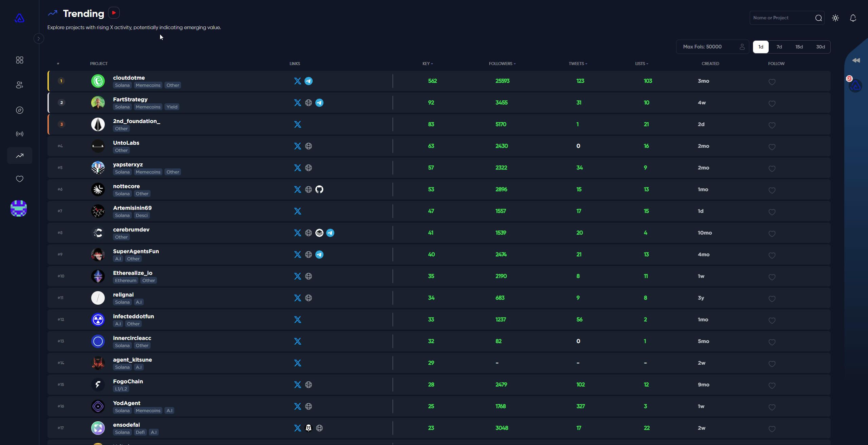
Task: Play the Trending video tutorial
Action: pyautogui.click(x=114, y=13)
